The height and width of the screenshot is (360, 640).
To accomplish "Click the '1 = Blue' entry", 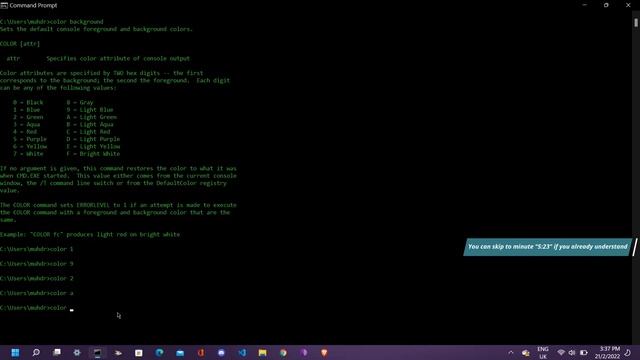I will 27,110.
